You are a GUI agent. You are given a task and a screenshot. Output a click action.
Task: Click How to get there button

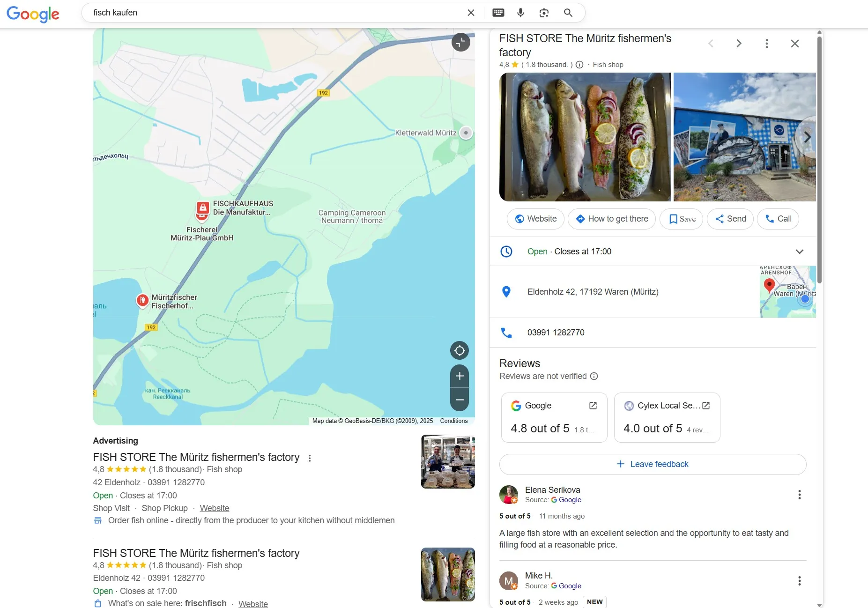(612, 219)
